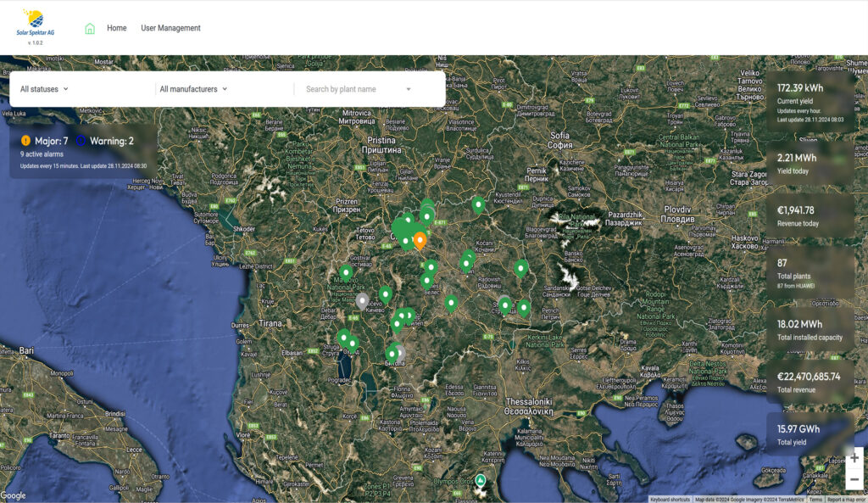Click the green house Home icon
The height and width of the screenshot is (503, 868).
tap(90, 28)
